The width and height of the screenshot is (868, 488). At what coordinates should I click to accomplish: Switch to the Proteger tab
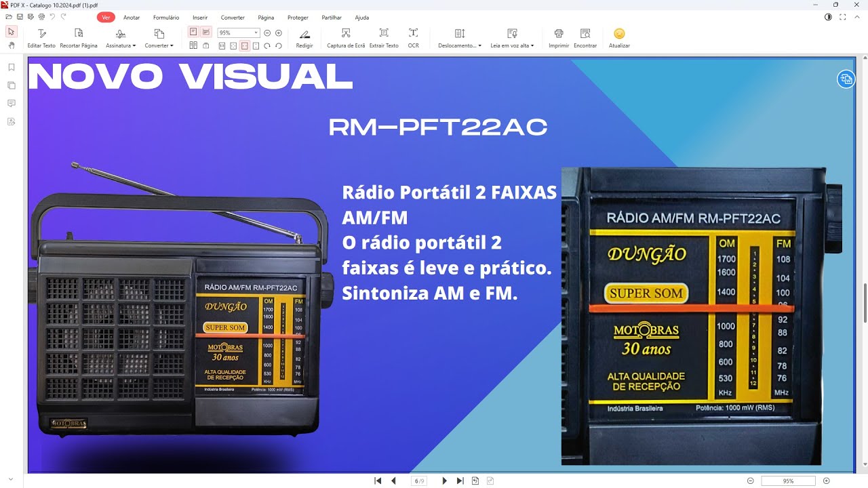pos(298,18)
